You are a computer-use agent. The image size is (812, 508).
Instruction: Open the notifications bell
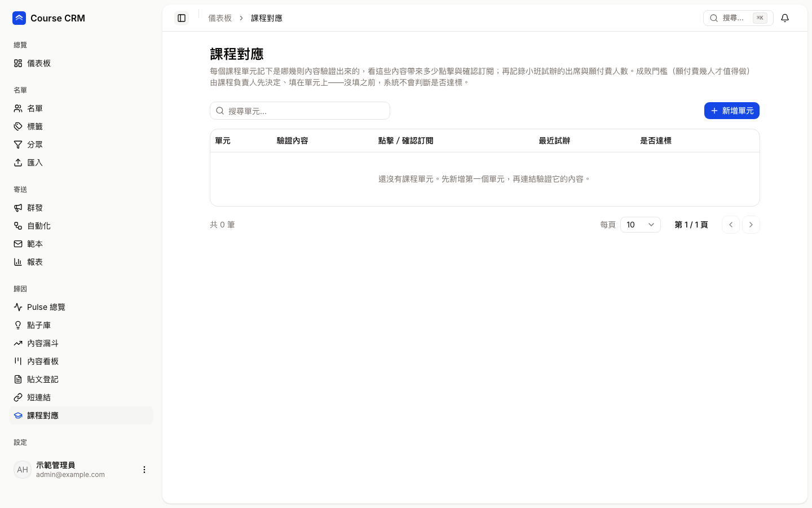[785, 18]
